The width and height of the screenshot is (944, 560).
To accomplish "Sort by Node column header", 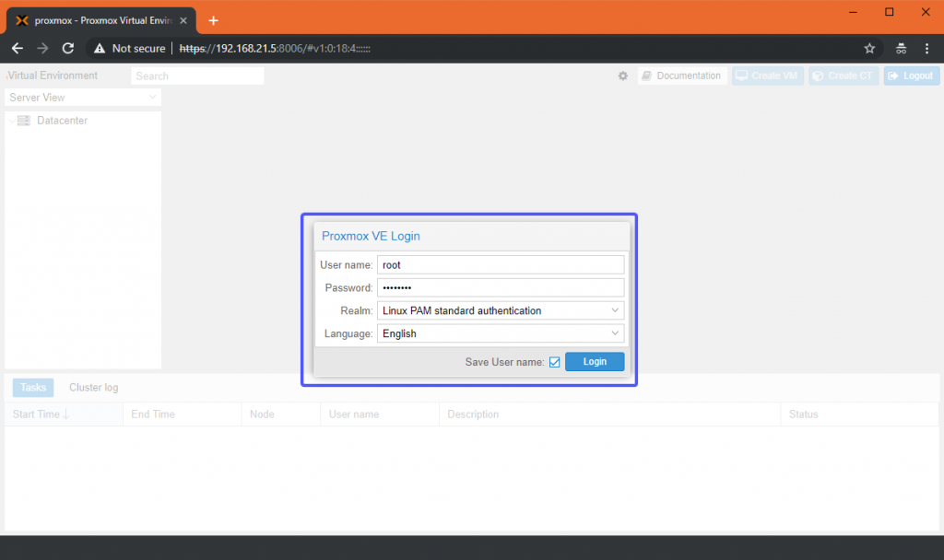I will [x=281, y=414].
